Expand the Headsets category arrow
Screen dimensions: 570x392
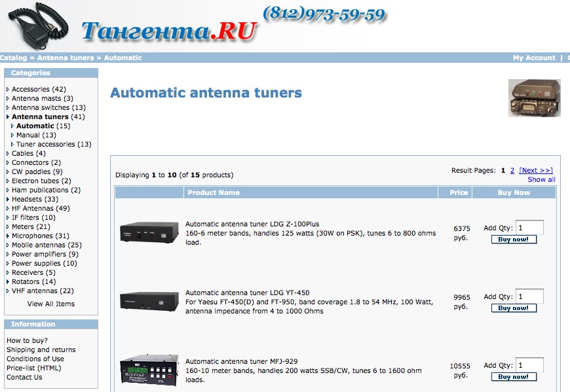tap(8, 199)
